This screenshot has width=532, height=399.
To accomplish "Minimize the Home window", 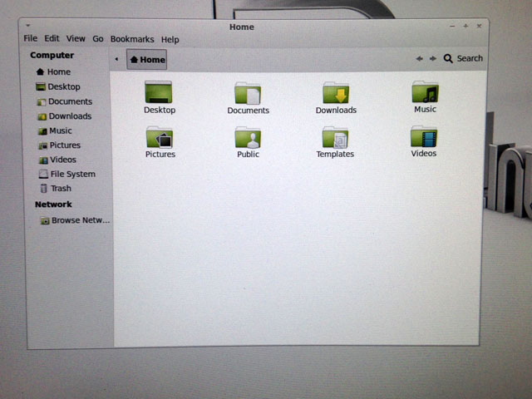I will pos(452,26).
